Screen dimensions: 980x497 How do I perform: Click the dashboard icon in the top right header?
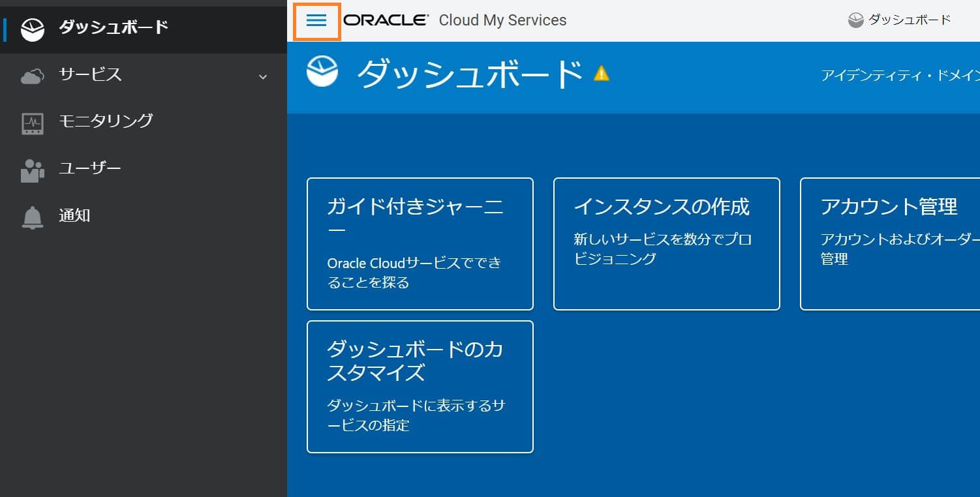pos(856,21)
